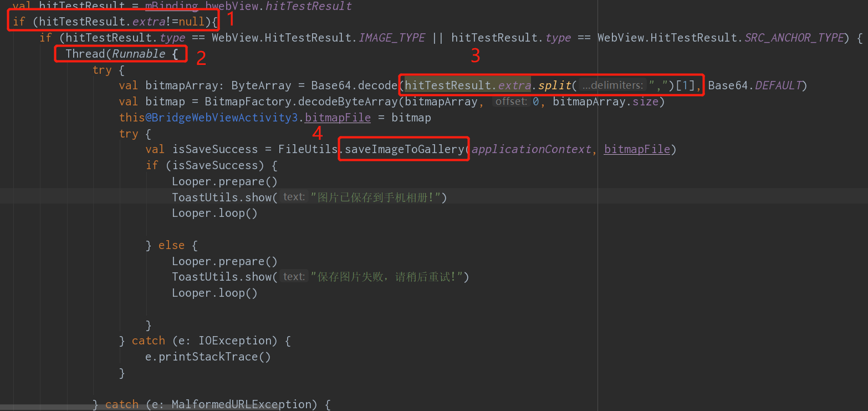Click the split function call
This screenshot has width=868, height=411.
coord(554,85)
